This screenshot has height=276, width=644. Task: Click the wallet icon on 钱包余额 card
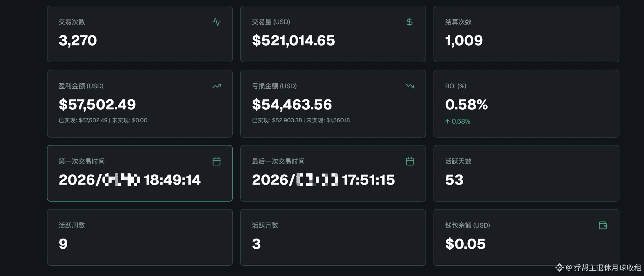click(603, 225)
